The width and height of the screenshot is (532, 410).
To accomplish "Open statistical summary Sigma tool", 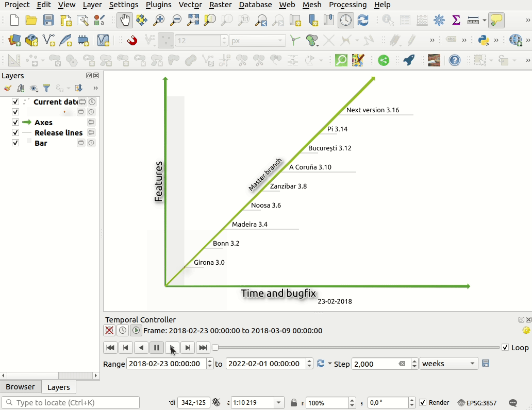I will pyautogui.click(x=456, y=21).
